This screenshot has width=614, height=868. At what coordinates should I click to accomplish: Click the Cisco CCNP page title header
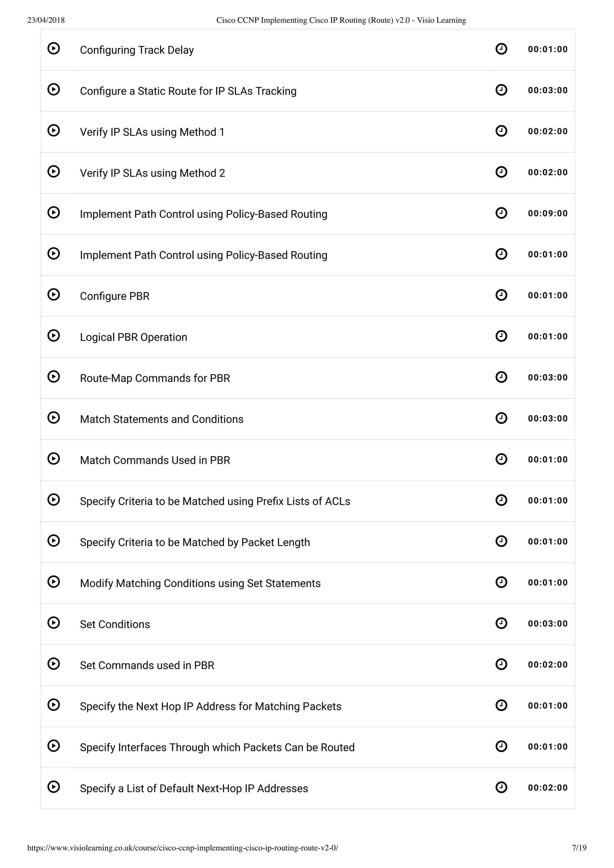pyautogui.click(x=341, y=20)
